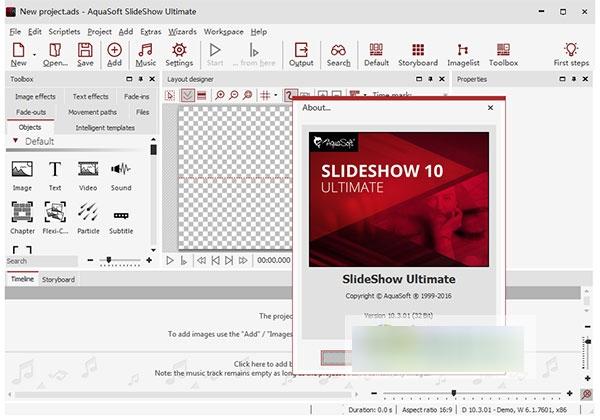Click the Add toolbar icon
This screenshot has width=600, height=420.
click(114, 50)
